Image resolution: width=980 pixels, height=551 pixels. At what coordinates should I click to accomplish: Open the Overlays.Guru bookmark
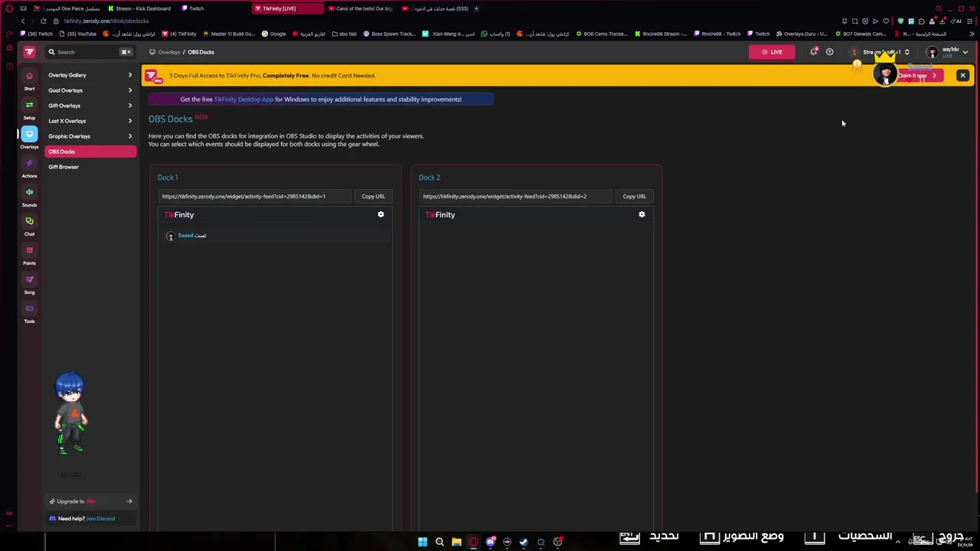pos(802,34)
